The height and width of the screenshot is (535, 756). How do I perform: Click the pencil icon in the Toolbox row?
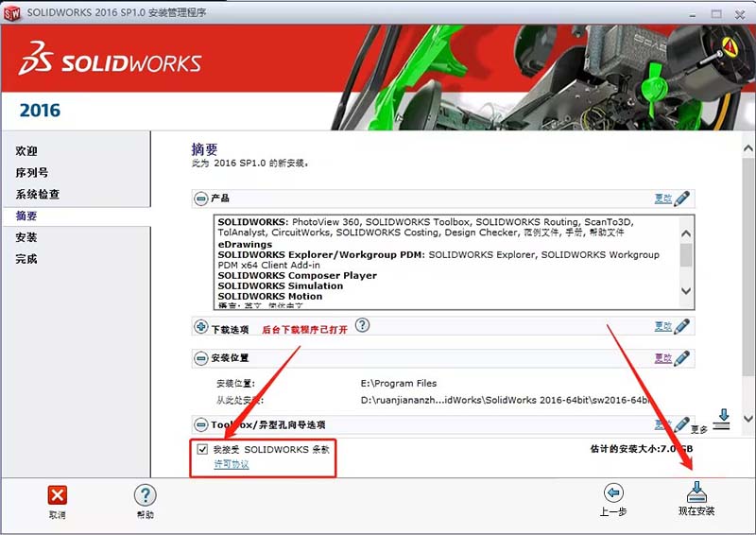tap(681, 424)
